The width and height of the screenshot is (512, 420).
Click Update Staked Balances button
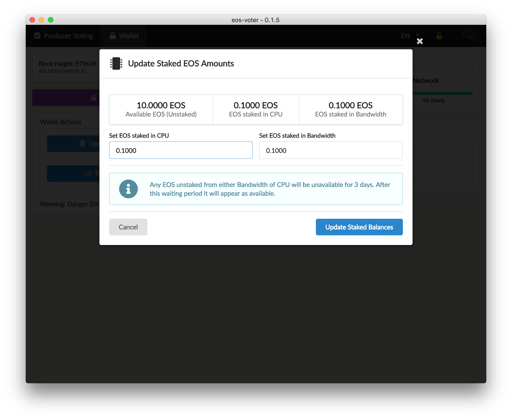359,227
